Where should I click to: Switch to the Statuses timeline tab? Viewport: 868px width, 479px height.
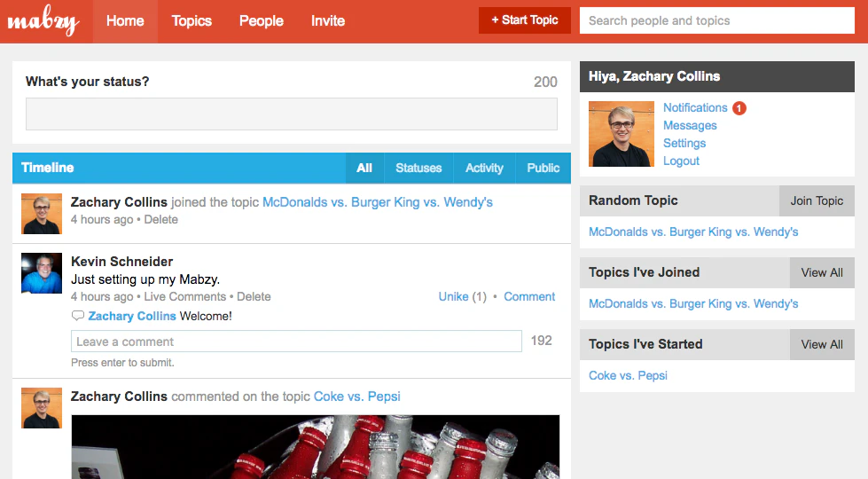click(418, 168)
